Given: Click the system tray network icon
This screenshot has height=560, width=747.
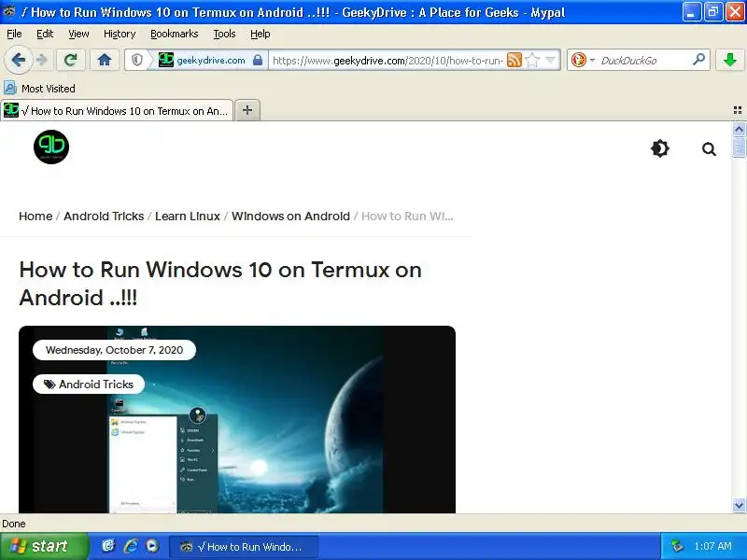Looking at the screenshot, I should [x=678, y=546].
